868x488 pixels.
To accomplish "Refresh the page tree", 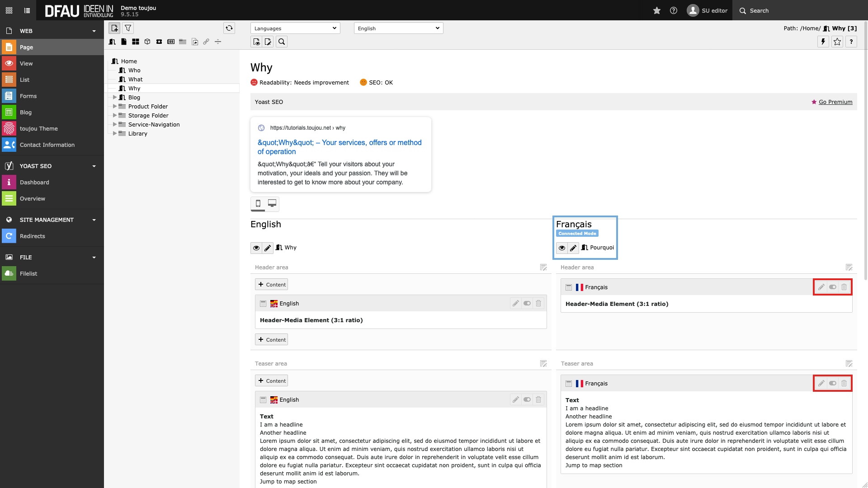I will (x=229, y=28).
